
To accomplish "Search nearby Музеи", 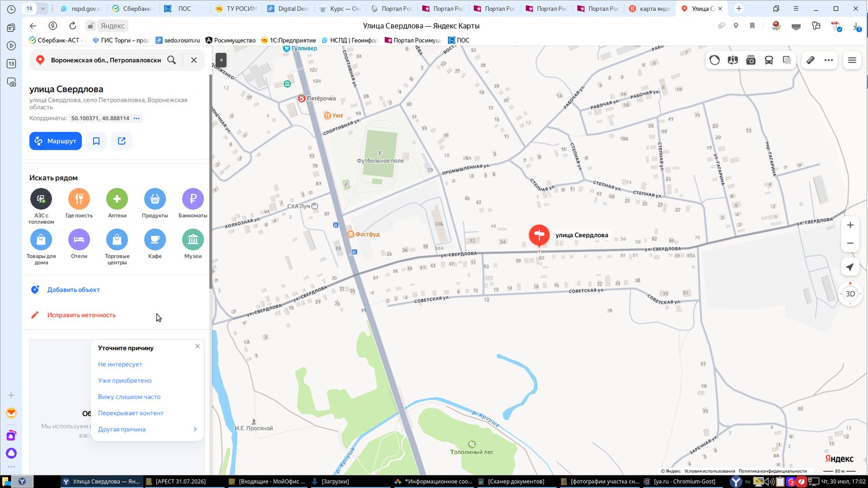I will [193, 244].
